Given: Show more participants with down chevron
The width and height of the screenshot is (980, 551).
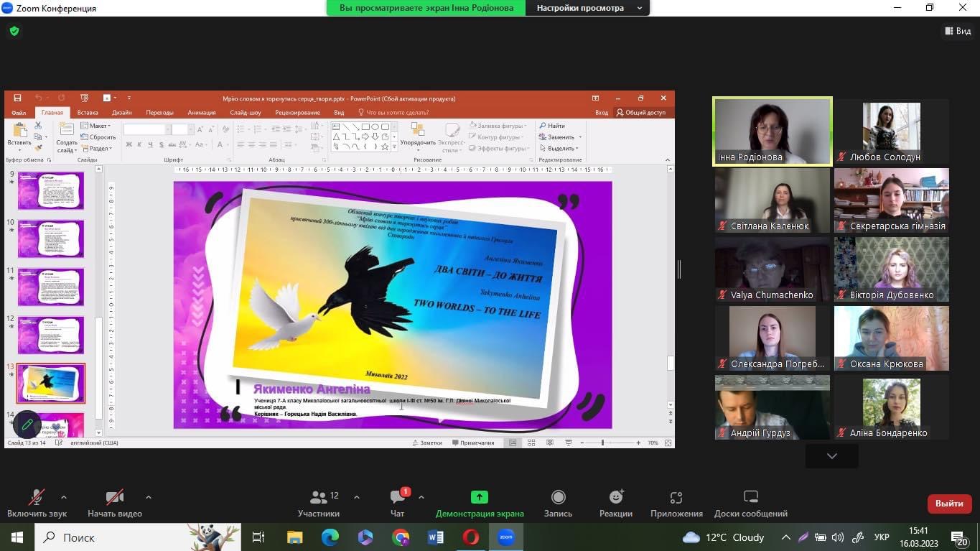Looking at the screenshot, I should point(831,456).
